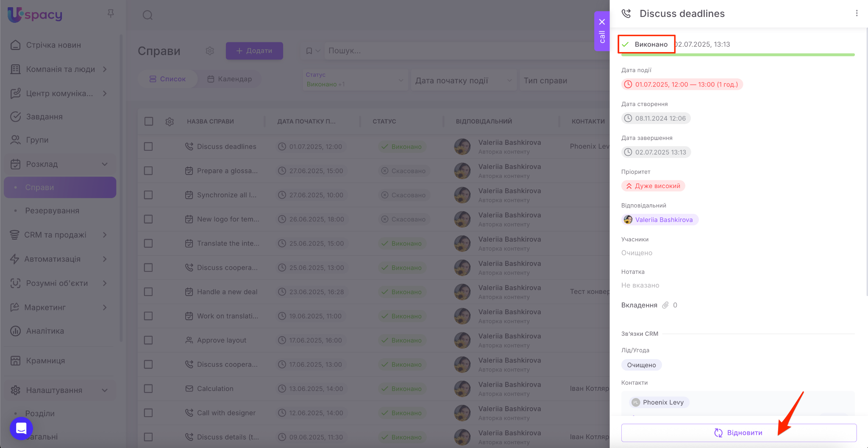Toggle the select-all checkbox in table header
The image size is (868, 448).
[x=149, y=122]
